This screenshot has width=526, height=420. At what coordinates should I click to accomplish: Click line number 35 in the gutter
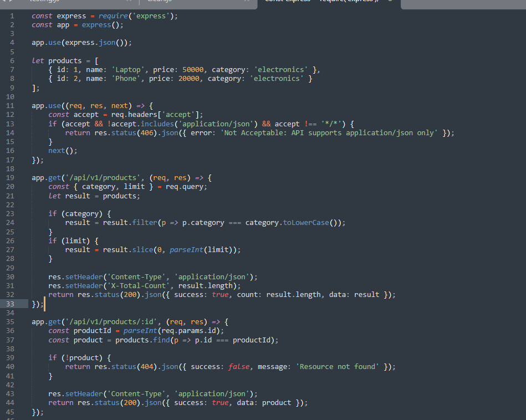tap(10, 322)
